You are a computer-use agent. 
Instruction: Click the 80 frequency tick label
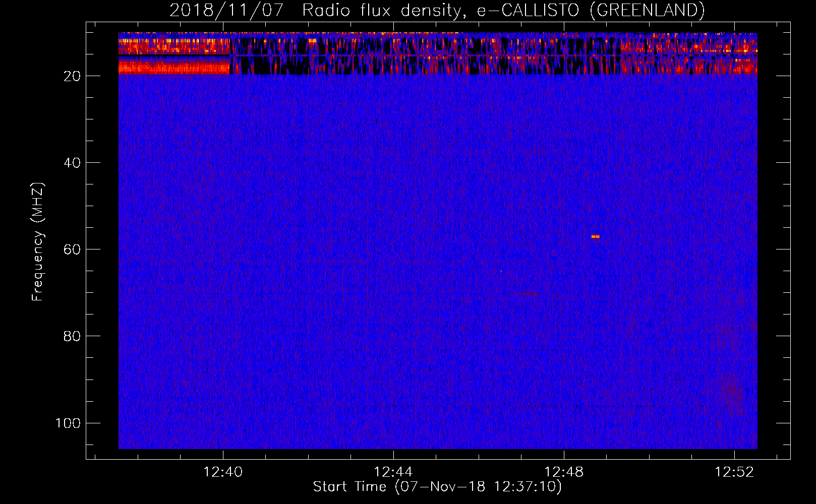pos(72,336)
